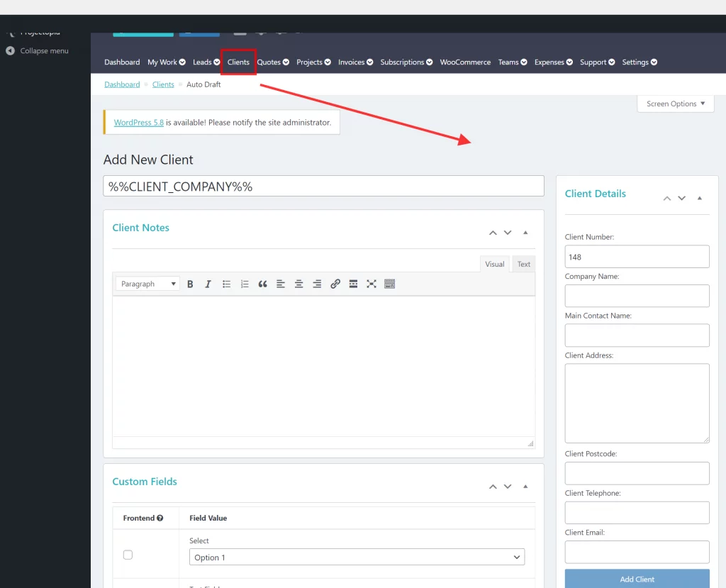Open the Dashboard nav item

coord(122,62)
